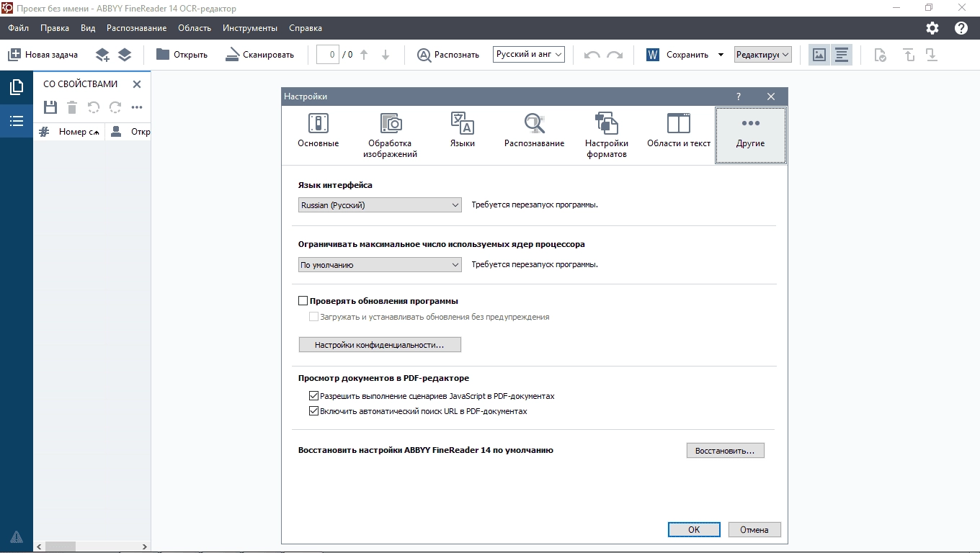
Task: Click the help icon in top right
Action: pos(961,28)
